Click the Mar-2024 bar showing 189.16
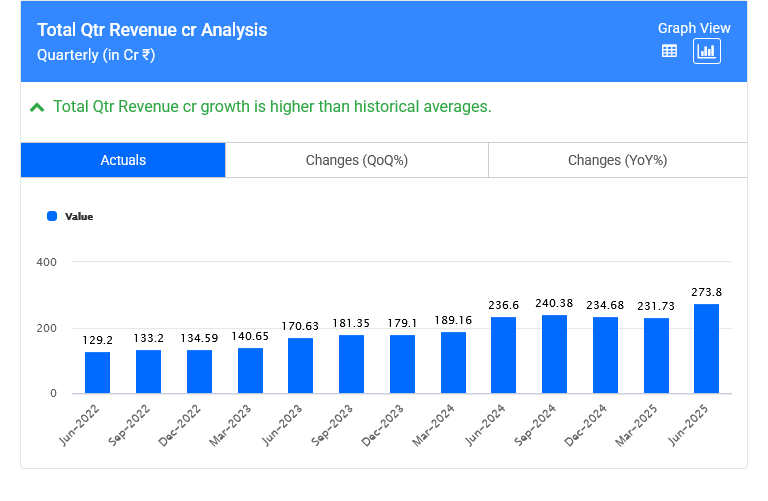The image size is (768, 501). click(x=453, y=363)
